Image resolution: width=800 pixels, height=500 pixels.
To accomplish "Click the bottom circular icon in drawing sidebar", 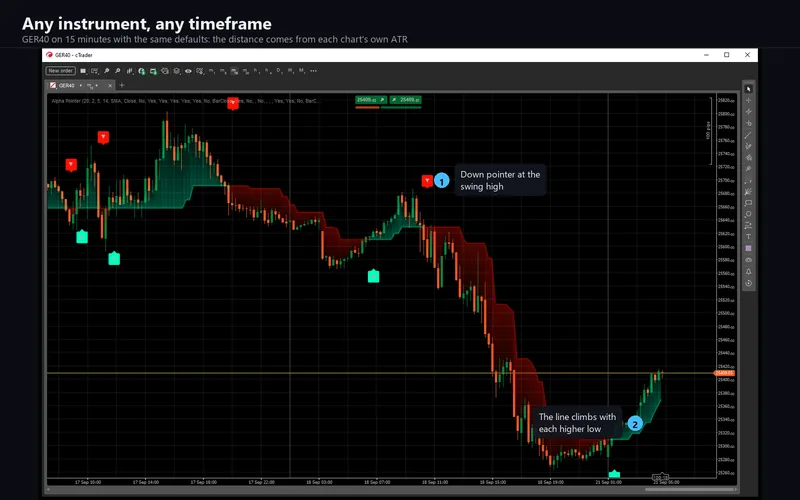I will [748, 283].
